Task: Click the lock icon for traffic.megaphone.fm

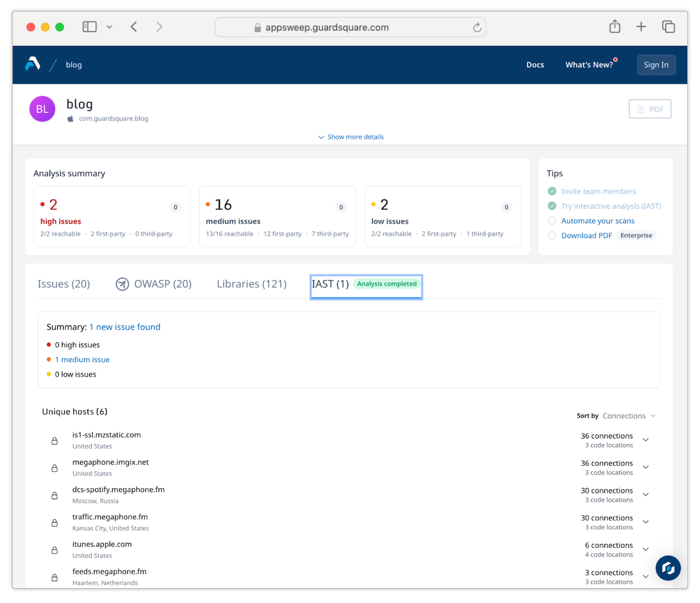Action: (54, 523)
